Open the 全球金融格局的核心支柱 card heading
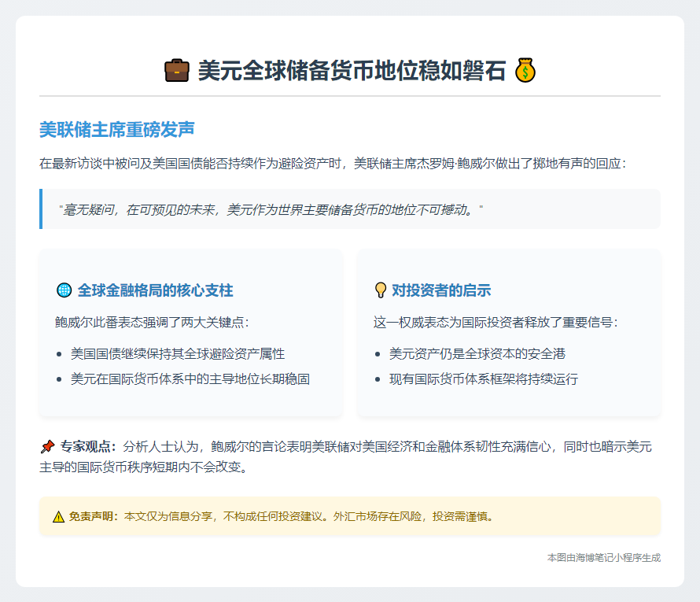700x602 pixels. 155,290
